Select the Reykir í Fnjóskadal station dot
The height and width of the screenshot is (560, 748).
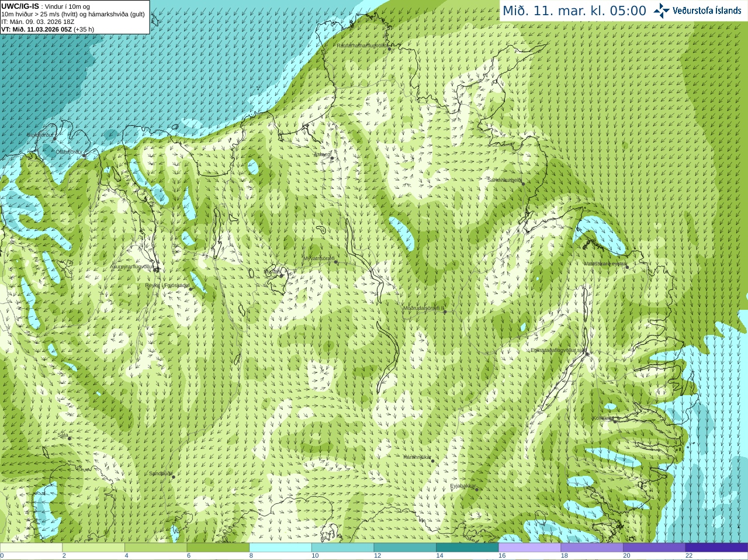tap(191, 289)
